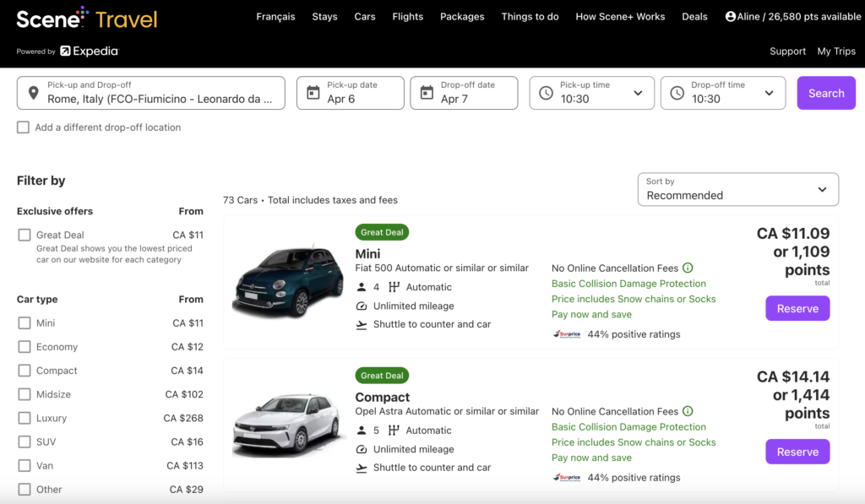Select the Economy car type checkbox
The image size is (865, 504).
pyautogui.click(x=24, y=347)
